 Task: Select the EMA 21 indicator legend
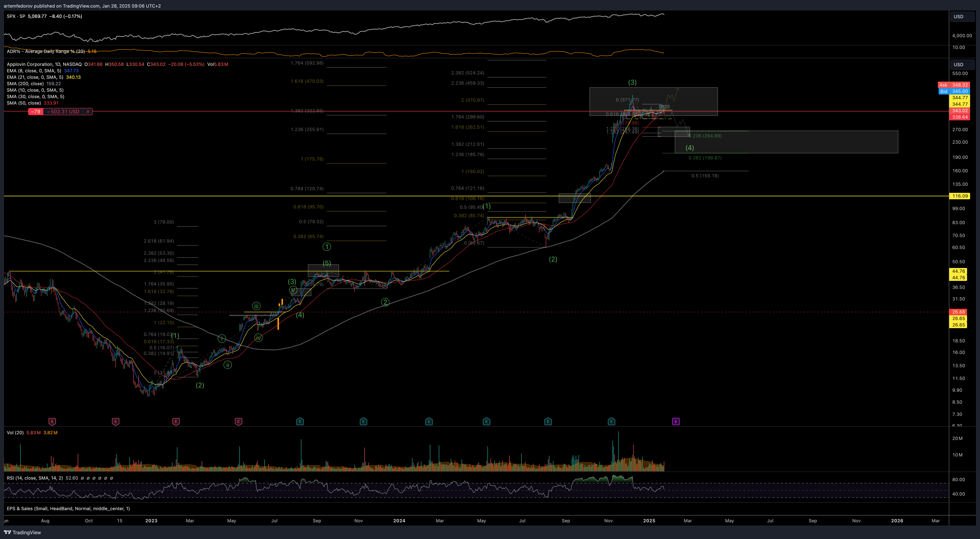35,77
